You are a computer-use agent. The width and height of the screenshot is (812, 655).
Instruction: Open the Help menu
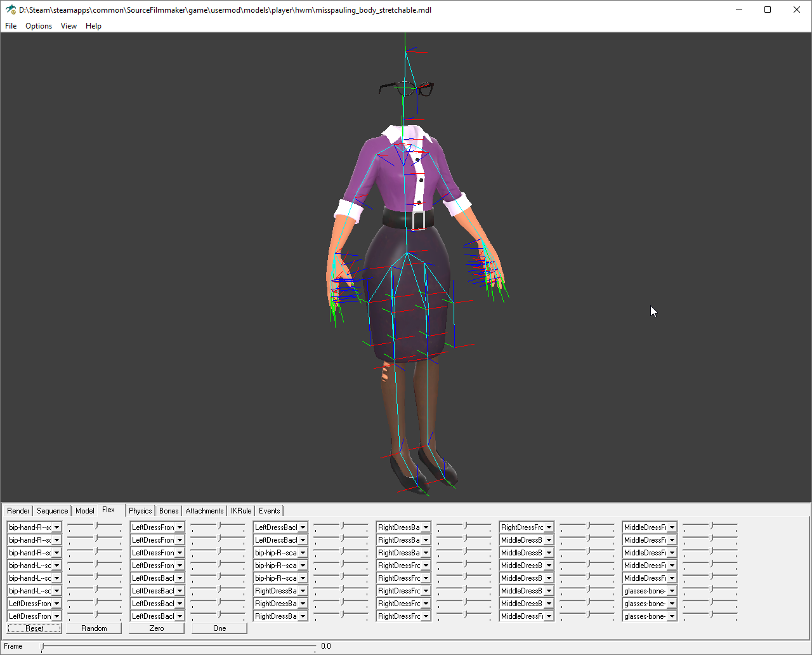click(x=93, y=26)
